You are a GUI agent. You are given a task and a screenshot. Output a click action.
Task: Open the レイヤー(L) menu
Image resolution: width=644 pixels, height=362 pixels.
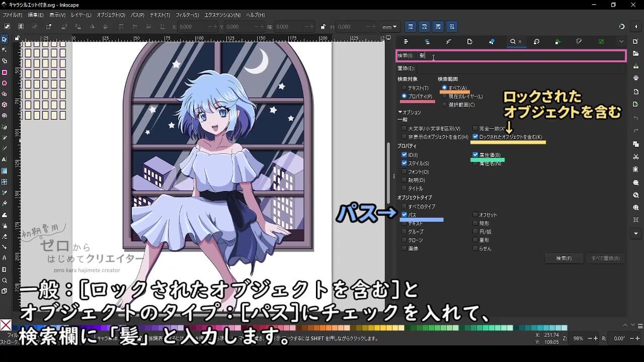[x=81, y=15]
